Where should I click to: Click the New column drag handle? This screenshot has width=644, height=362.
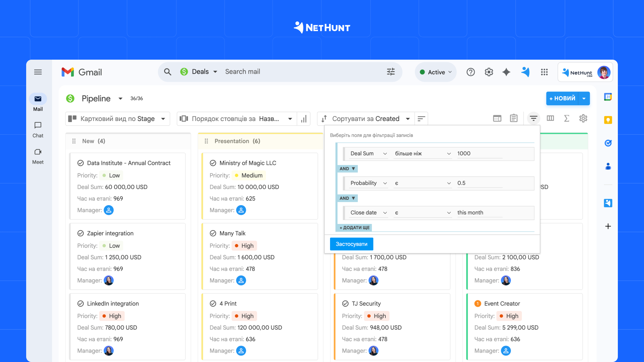point(74,141)
